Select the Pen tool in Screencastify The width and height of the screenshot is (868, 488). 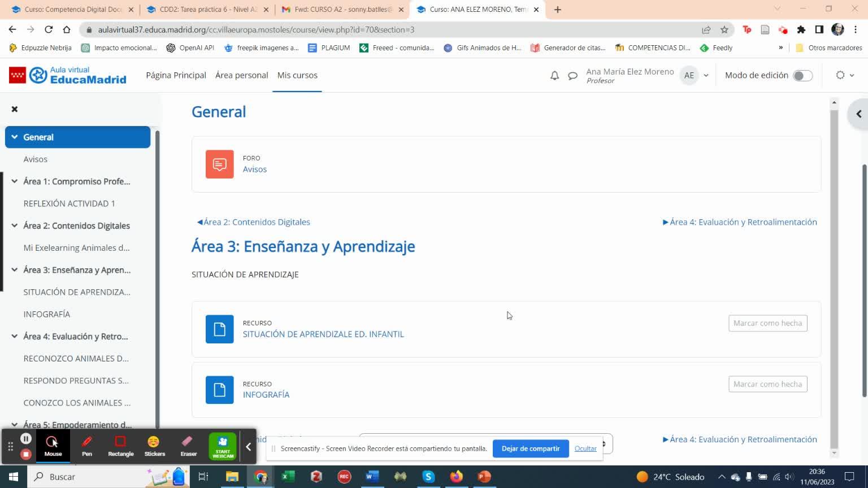[x=87, y=446]
